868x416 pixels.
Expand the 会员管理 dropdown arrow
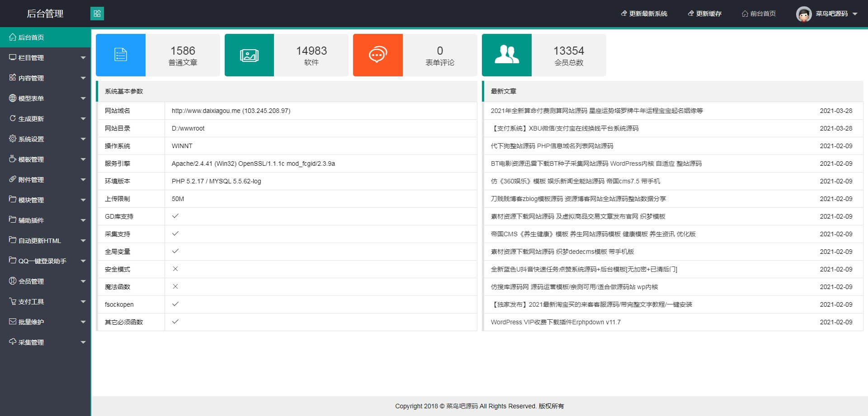pos(83,281)
